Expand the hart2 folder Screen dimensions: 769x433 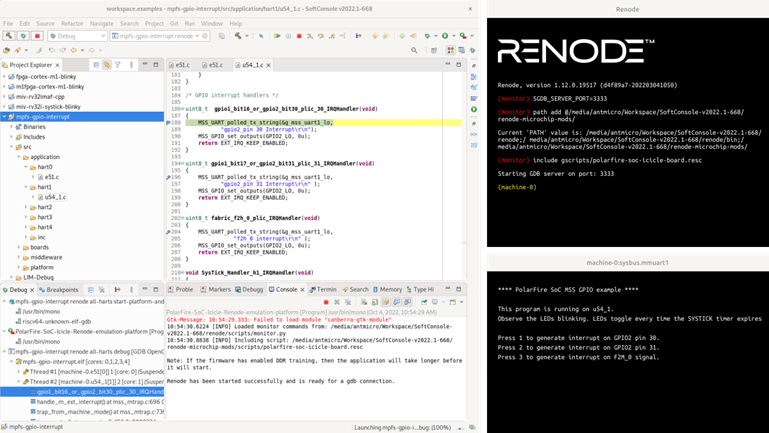pyautogui.click(x=26, y=207)
